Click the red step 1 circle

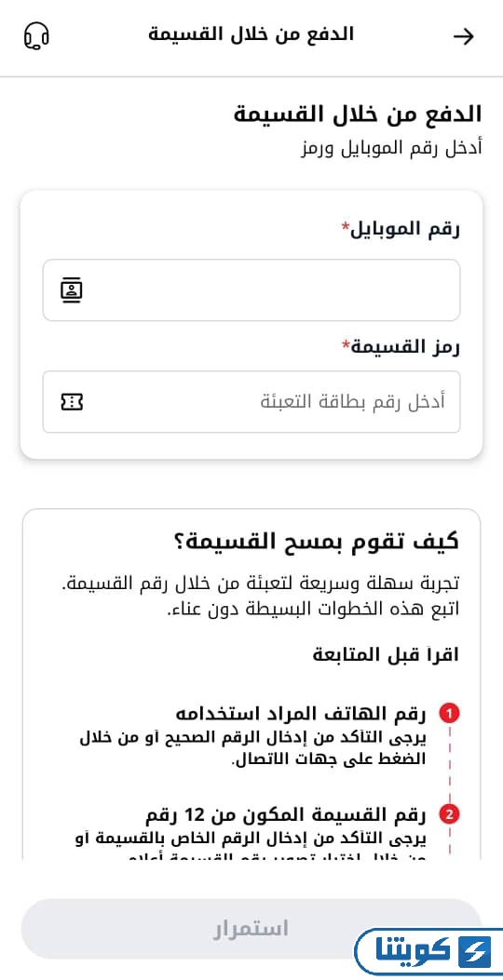point(450,713)
